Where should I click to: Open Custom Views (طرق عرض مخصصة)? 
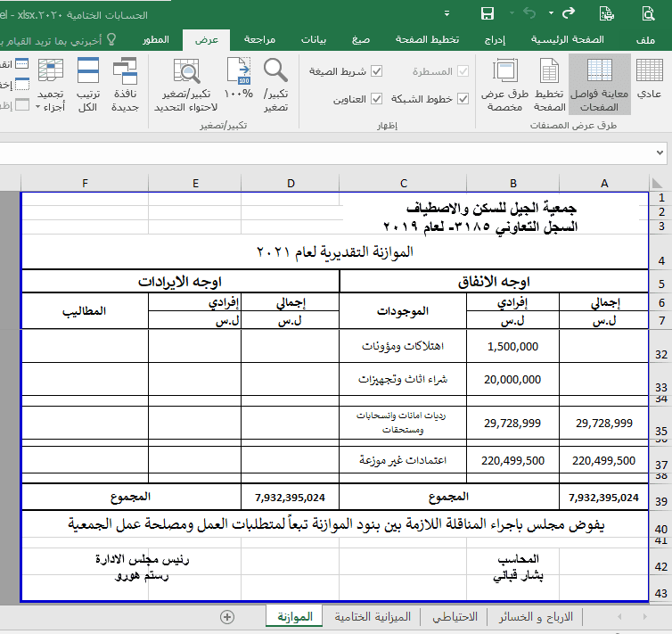[x=504, y=84]
